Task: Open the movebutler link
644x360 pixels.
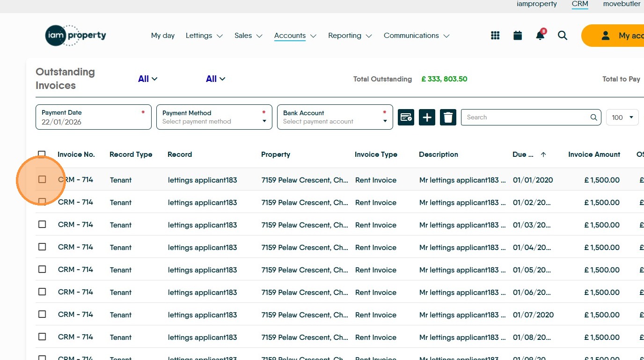Action: [x=622, y=4]
